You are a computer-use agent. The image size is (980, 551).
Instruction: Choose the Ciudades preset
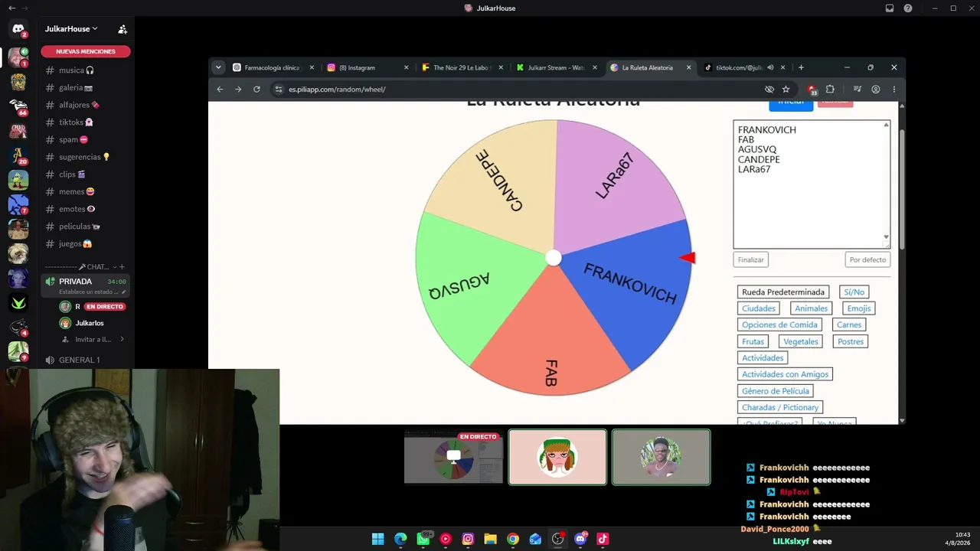(x=759, y=308)
